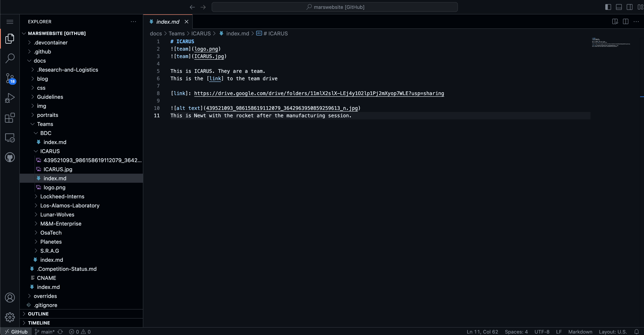
Task: Collapse the ICARUS folder
Action: [81, 151]
